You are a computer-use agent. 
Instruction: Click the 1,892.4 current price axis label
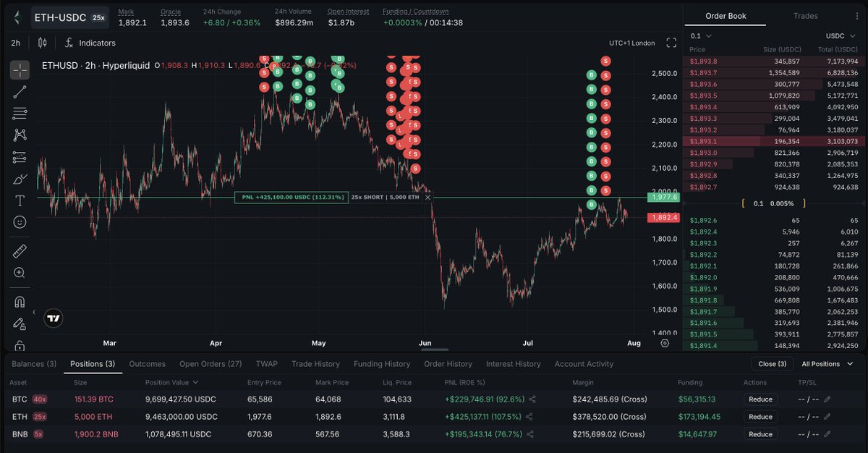(x=664, y=216)
